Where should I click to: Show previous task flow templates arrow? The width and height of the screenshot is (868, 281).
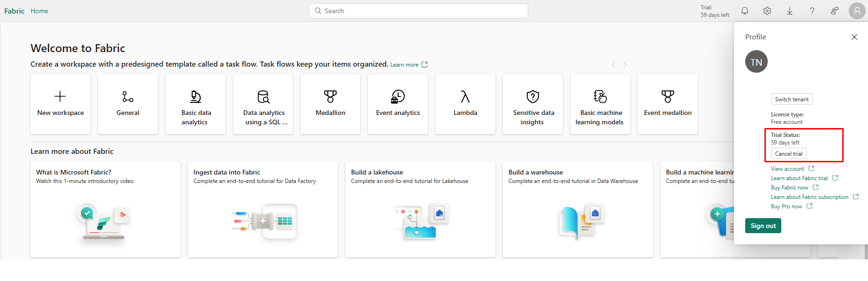point(613,65)
